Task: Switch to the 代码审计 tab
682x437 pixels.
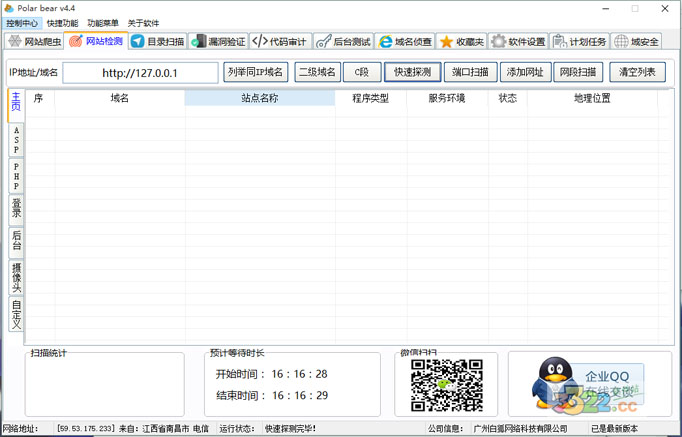Action: [281, 42]
